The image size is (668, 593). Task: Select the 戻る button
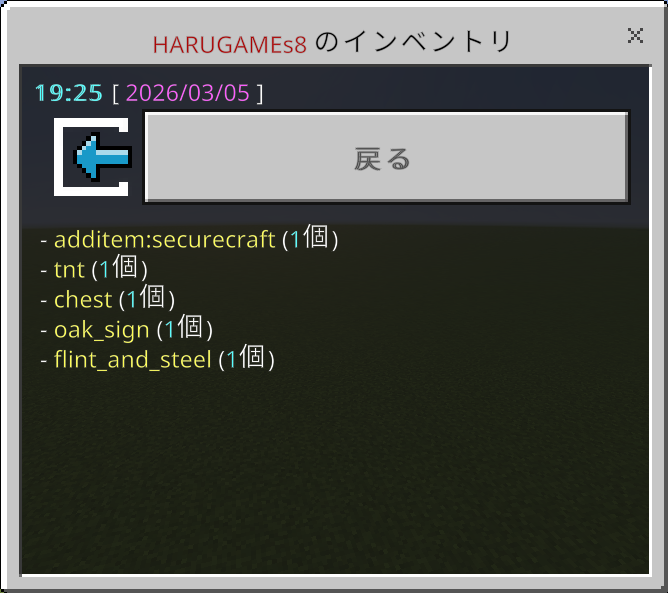point(386,157)
